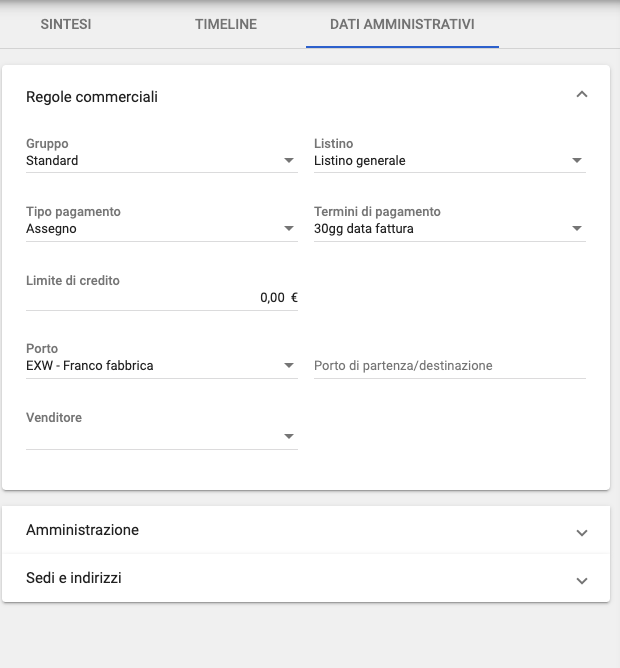The image size is (620, 668).
Task: Expand the Amministrazione section chevron
Action: click(582, 532)
